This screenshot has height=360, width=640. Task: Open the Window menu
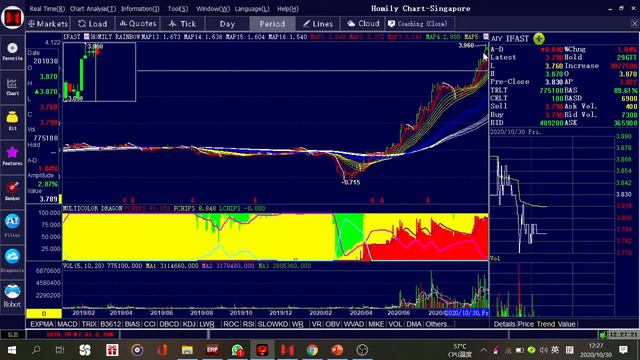click(213, 9)
